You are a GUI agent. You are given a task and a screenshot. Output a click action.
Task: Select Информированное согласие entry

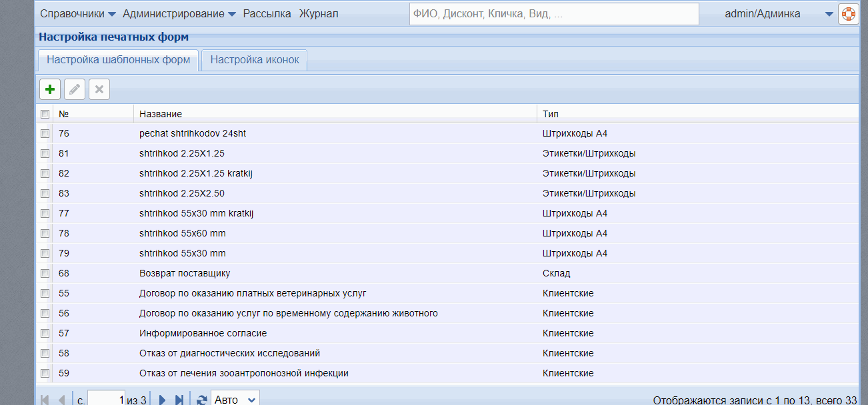point(203,333)
